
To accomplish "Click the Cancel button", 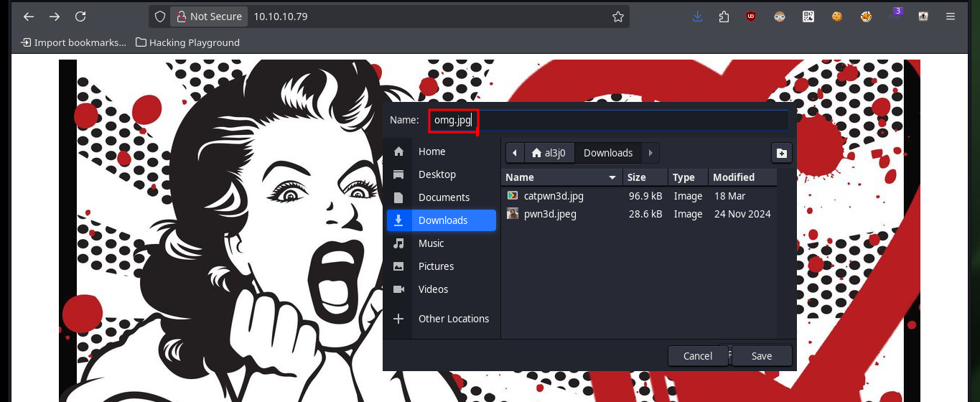I will point(698,356).
